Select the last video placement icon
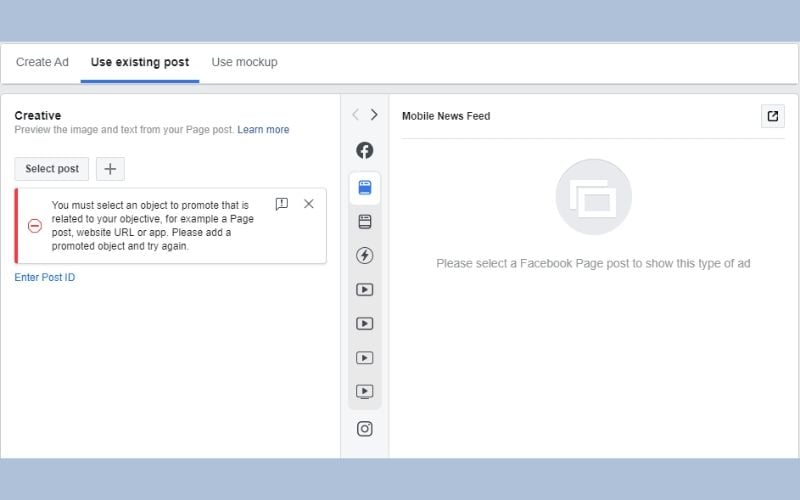This screenshot has width=800, height=500. tap(365, 392)
